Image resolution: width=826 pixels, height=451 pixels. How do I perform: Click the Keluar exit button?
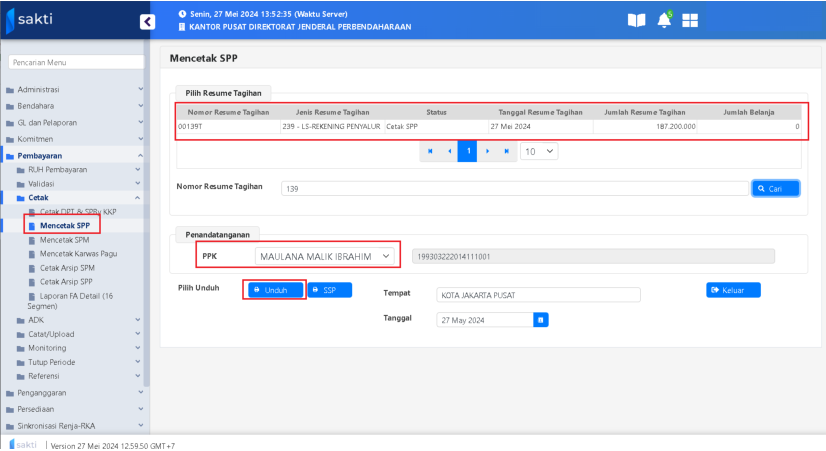(733, 290)
